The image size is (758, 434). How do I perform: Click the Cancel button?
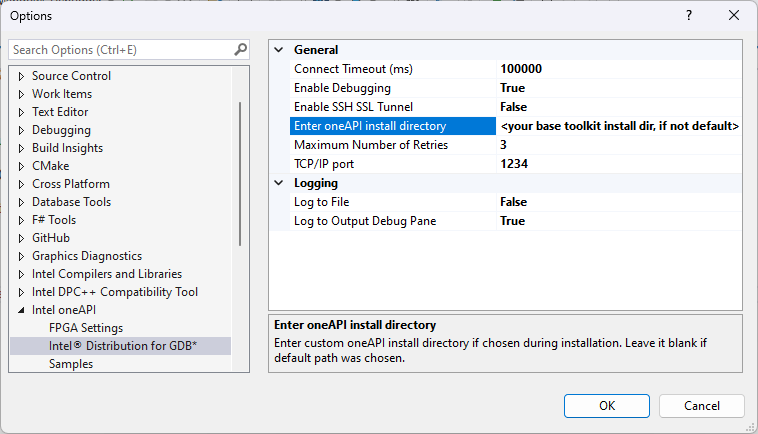click(701, 406)
